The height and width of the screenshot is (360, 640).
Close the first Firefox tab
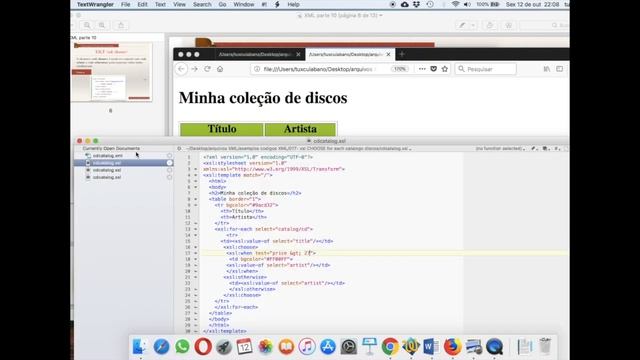pos(298,54)
